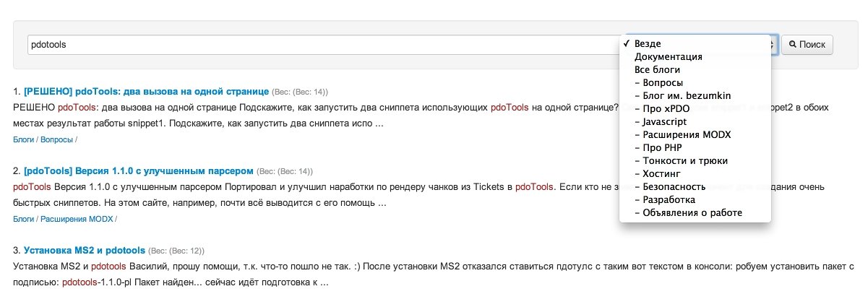This screenshot has width=868, height=294.
Task: Select Javascript in the category list
Action: [690, 122]
